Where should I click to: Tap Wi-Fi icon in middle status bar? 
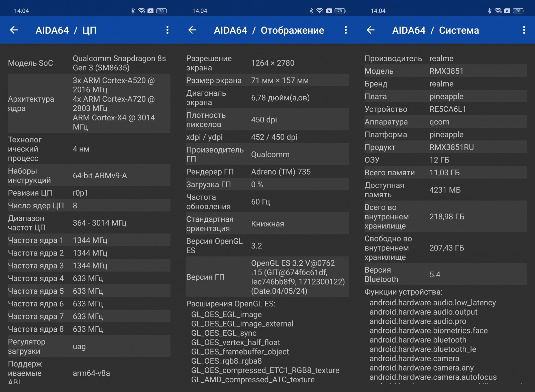(x=320, y=11)
